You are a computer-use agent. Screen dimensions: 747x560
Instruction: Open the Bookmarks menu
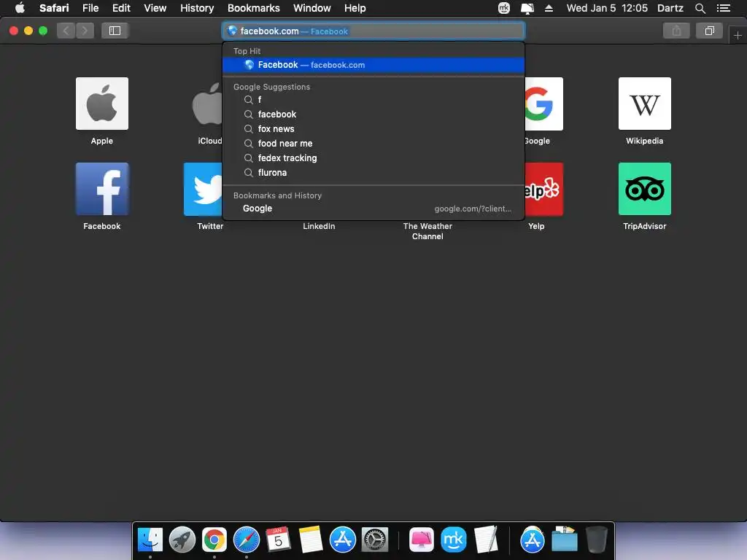pyautogui.click(x=253, y=8)
